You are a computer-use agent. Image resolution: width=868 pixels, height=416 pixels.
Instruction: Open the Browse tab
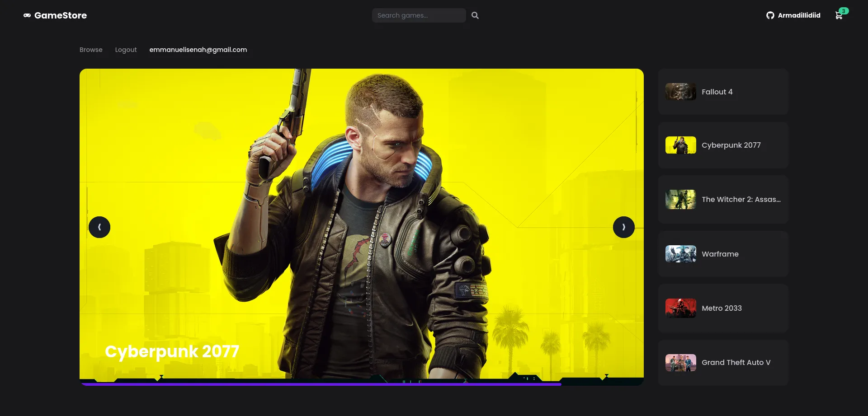[x=91, y=50]
